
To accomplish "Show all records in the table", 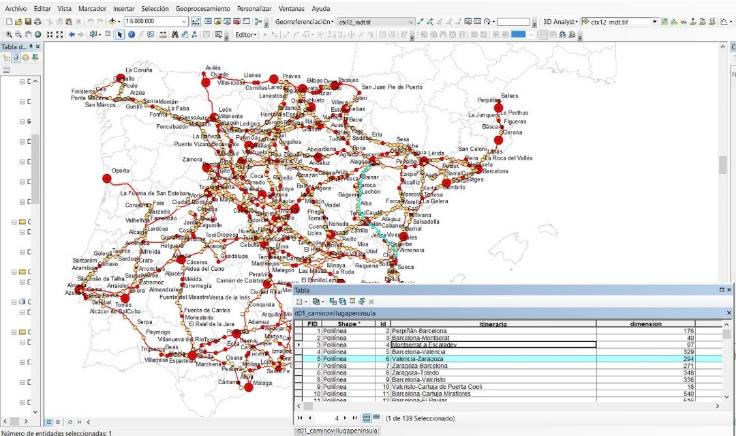I will (367, 418).
